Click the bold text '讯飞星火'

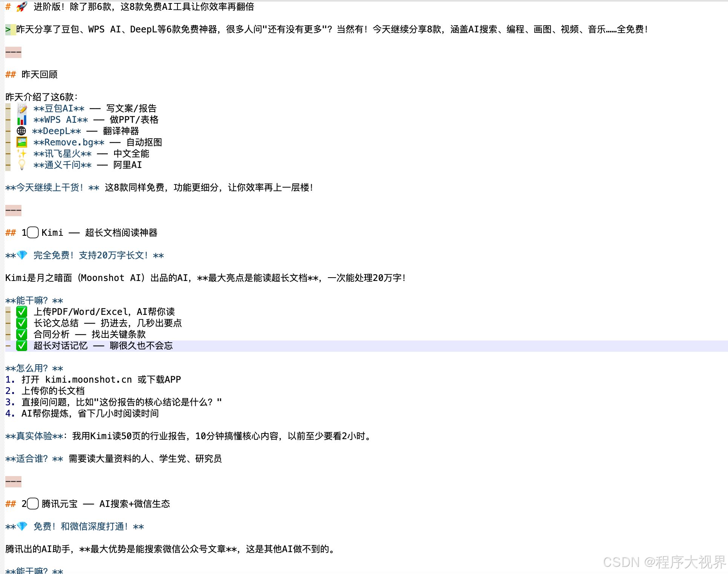pyautogui.click(x=63, y=154)
